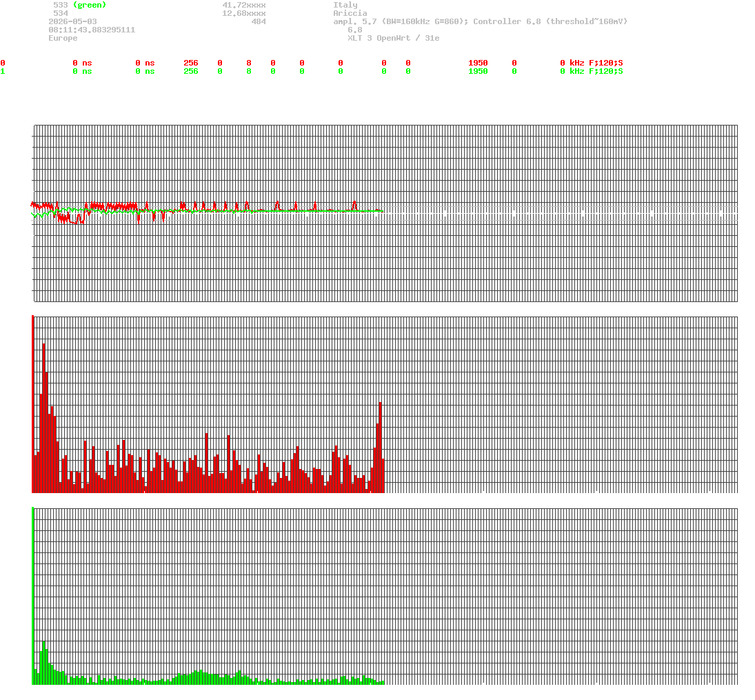
Task: Click the red '256' value
Action: pos(191,63)
